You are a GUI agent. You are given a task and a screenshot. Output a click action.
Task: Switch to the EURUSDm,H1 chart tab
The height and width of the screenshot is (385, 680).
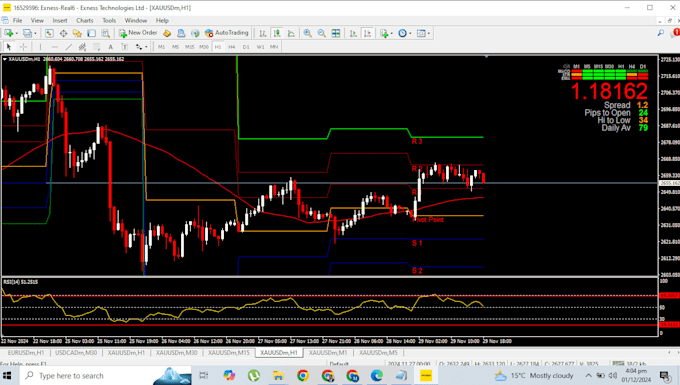tap(26, 352)
